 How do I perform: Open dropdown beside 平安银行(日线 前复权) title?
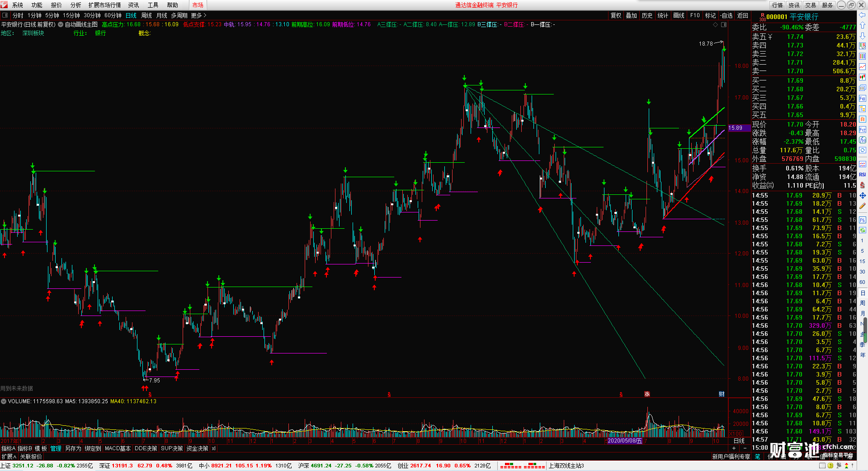click(x=61, y=24)
